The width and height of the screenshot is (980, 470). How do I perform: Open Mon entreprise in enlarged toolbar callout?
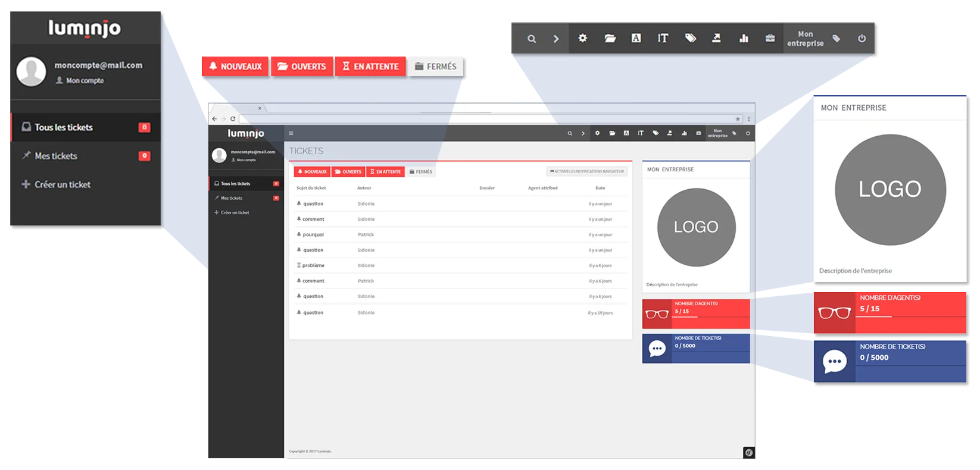pos(806,39)
